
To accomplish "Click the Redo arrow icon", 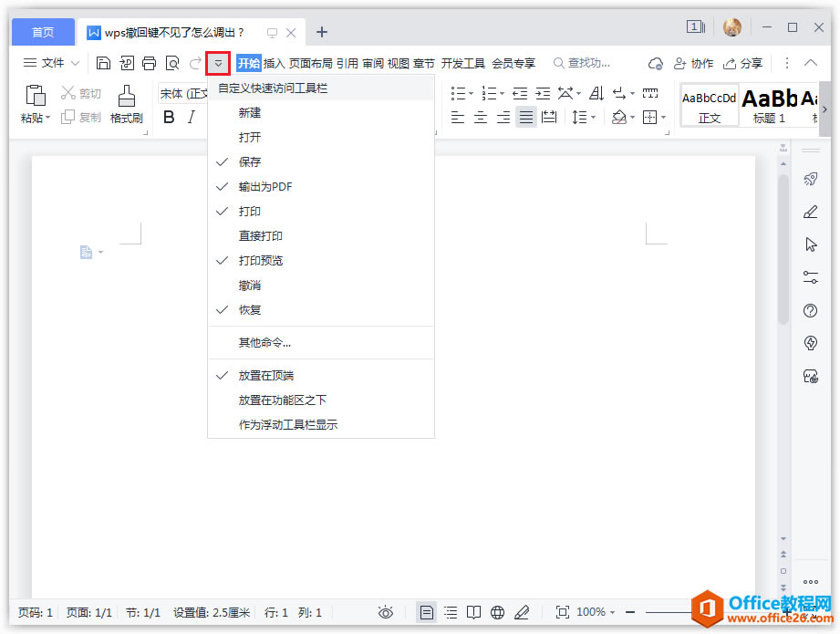I will 195,63.
